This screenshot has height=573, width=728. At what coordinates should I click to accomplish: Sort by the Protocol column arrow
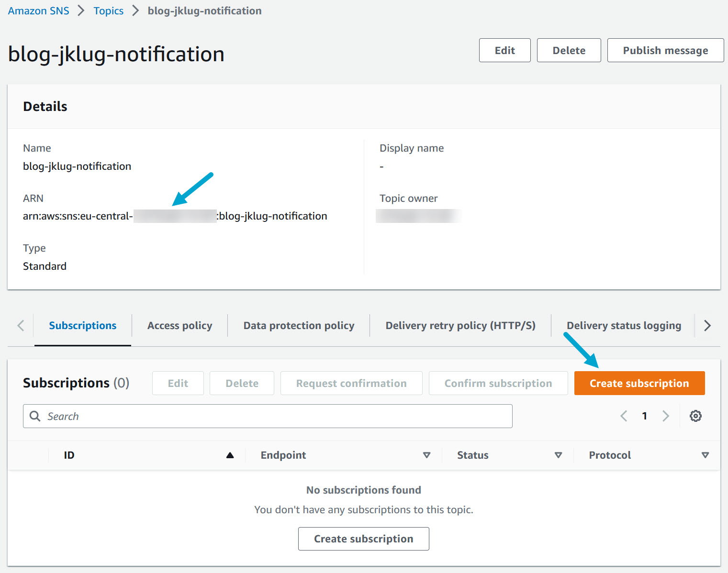click(705, 455)
